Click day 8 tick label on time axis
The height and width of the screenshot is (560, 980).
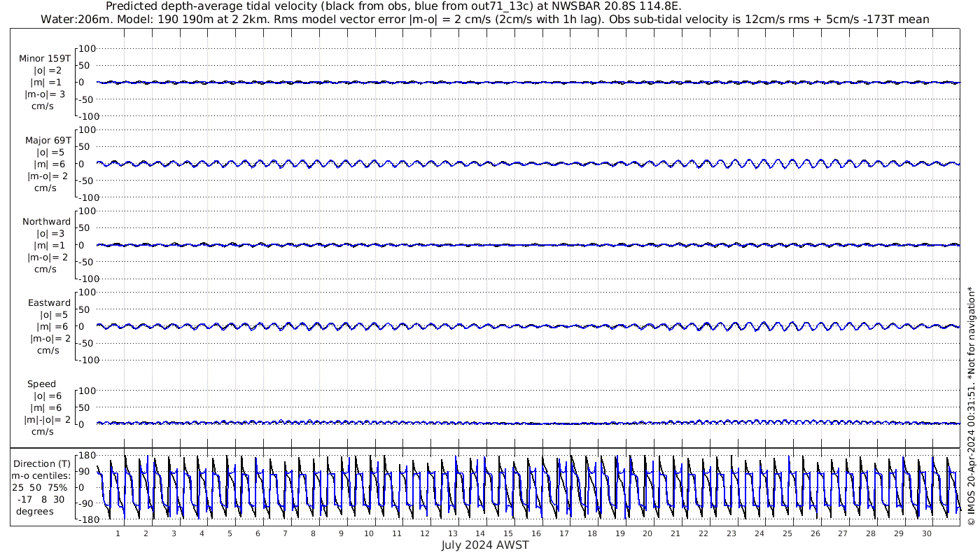(x=313, y=533)
